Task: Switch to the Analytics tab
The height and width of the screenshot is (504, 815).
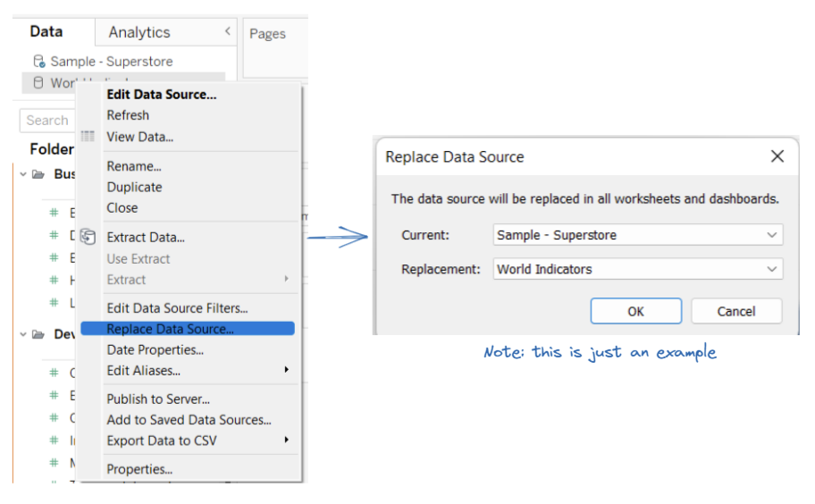Action: pyautogui.click(x=139, y=32)
